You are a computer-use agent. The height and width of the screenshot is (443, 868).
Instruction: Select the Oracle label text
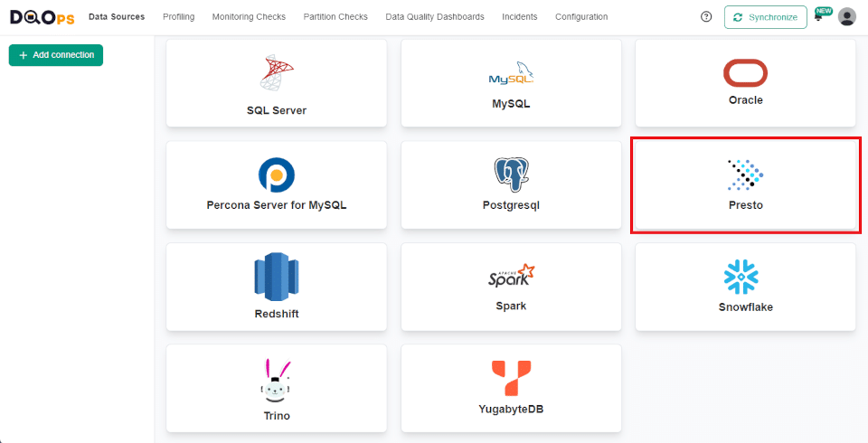[x=746, y=100]
